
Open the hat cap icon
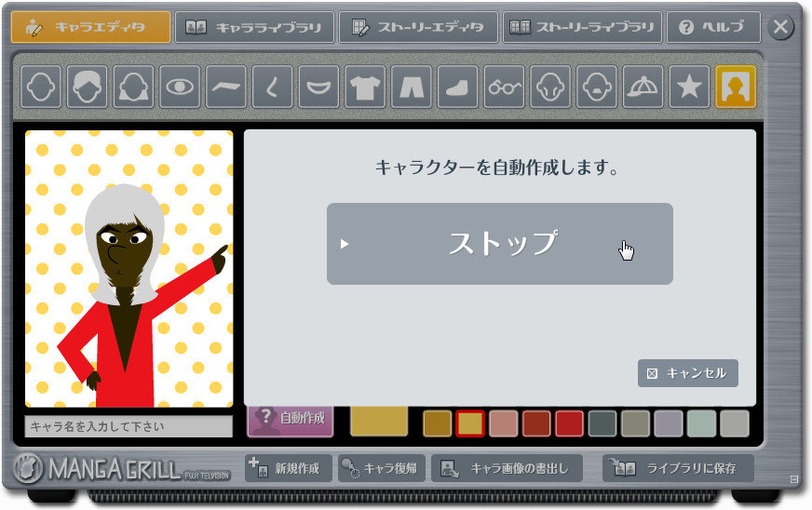pyautogui.click(x=643, y=87)
